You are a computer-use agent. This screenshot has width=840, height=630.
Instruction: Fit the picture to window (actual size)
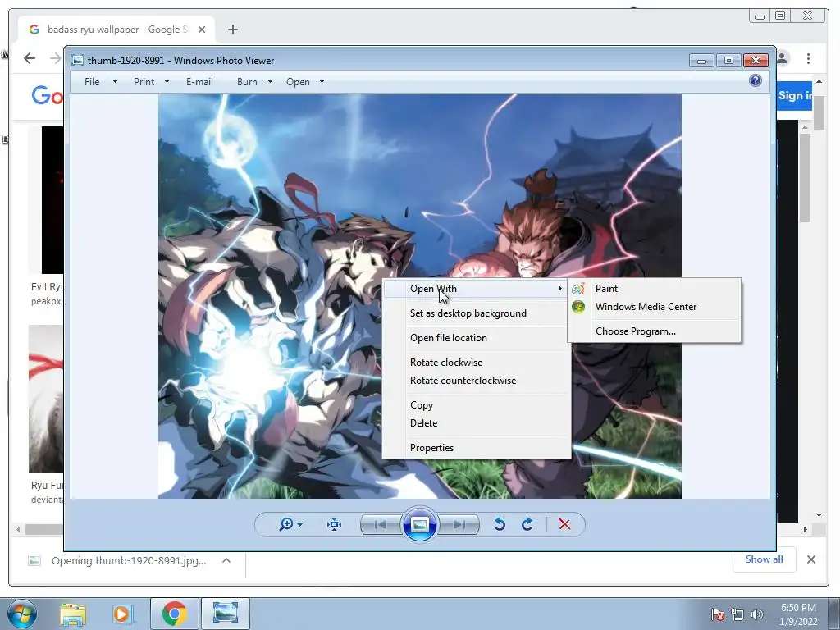point(335,524)
